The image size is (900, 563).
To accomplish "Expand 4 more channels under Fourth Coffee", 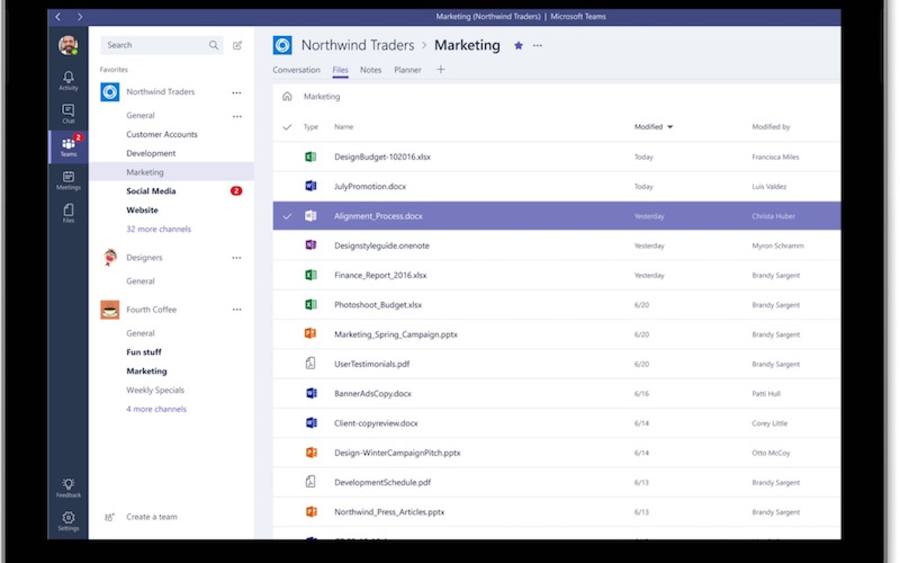I will coord(156,409).
